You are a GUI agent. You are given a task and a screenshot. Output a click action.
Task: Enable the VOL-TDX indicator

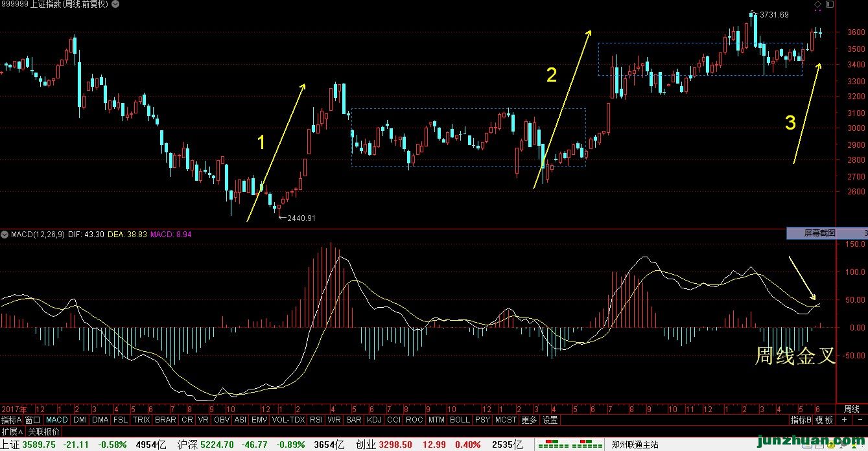tap(288, 420)
